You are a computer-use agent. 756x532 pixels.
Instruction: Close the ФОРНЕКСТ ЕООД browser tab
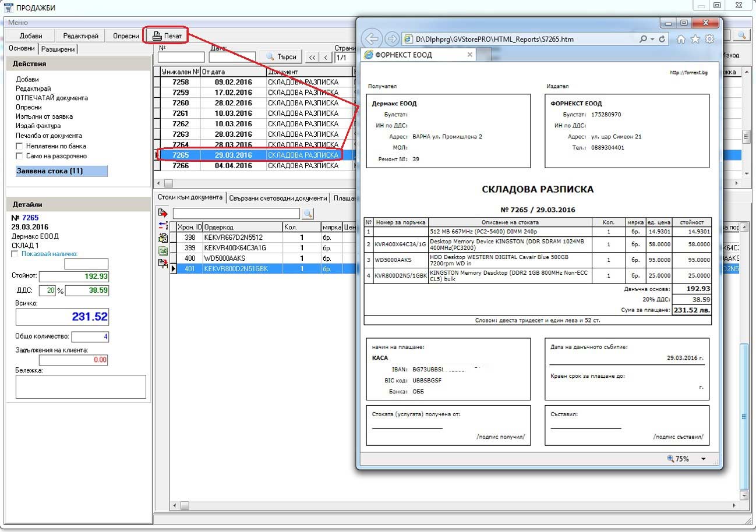470,55
